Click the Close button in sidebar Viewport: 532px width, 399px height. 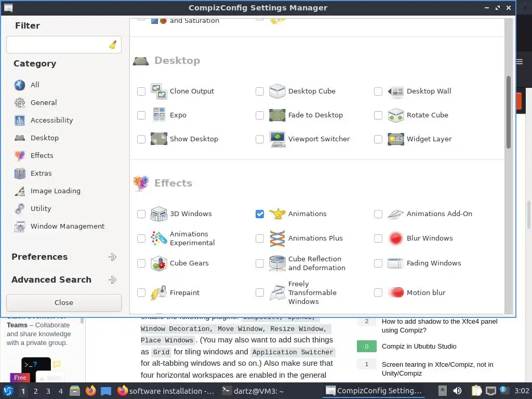click(64, 302)
